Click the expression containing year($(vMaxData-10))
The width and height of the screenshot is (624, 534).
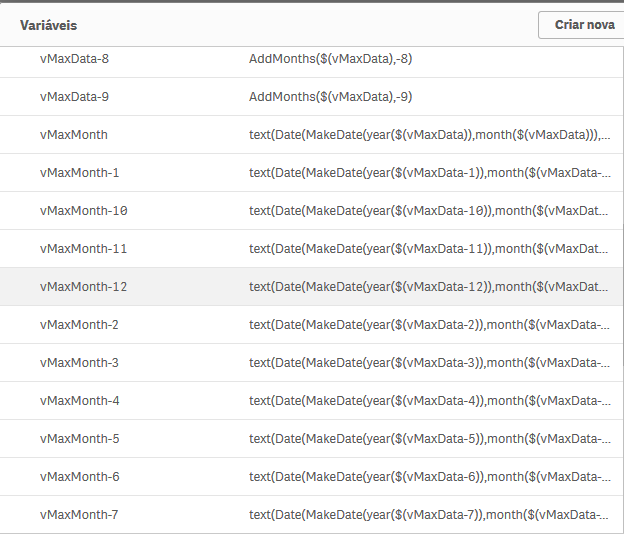tap(428, 211)
